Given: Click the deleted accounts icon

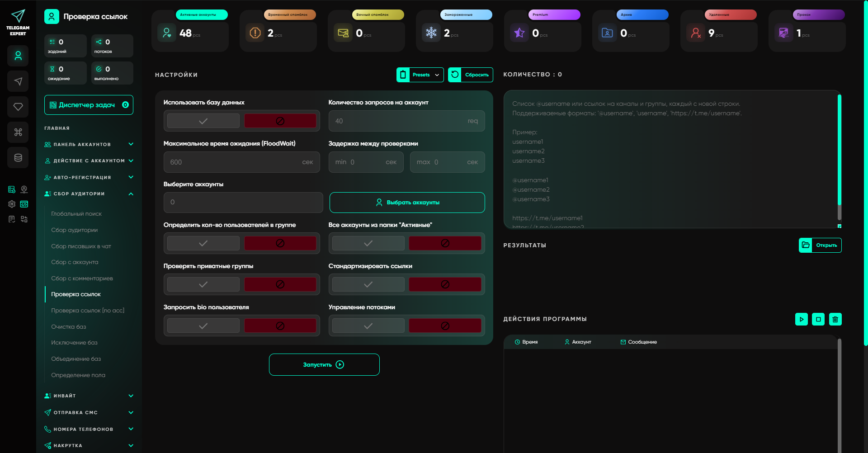Looking at the screenshot, I should point(696,33).
